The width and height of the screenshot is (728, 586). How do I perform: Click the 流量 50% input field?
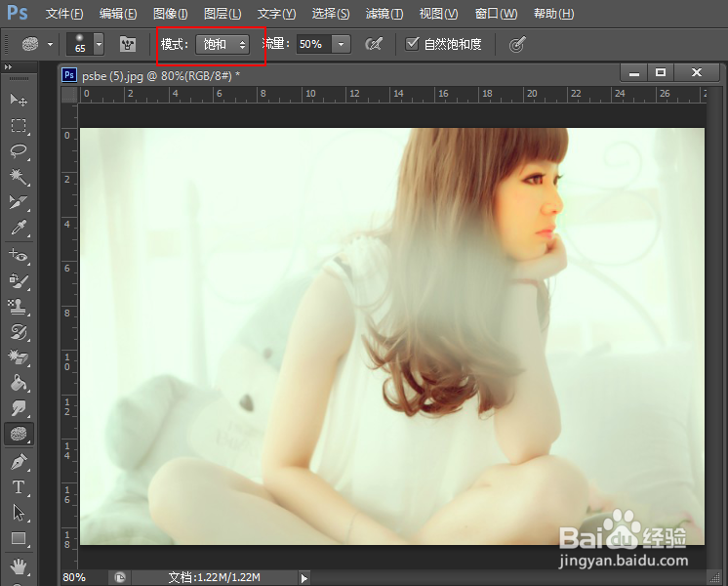[315, 45]
